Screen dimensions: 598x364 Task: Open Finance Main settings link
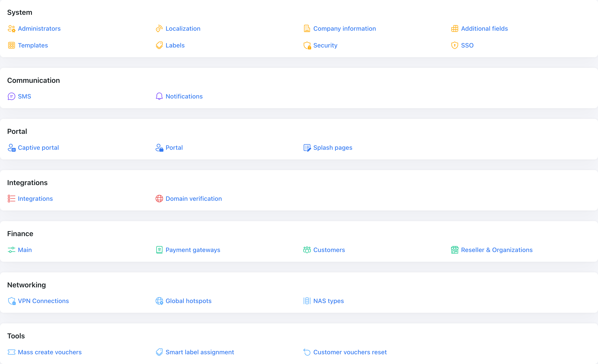tap(25, 250)
